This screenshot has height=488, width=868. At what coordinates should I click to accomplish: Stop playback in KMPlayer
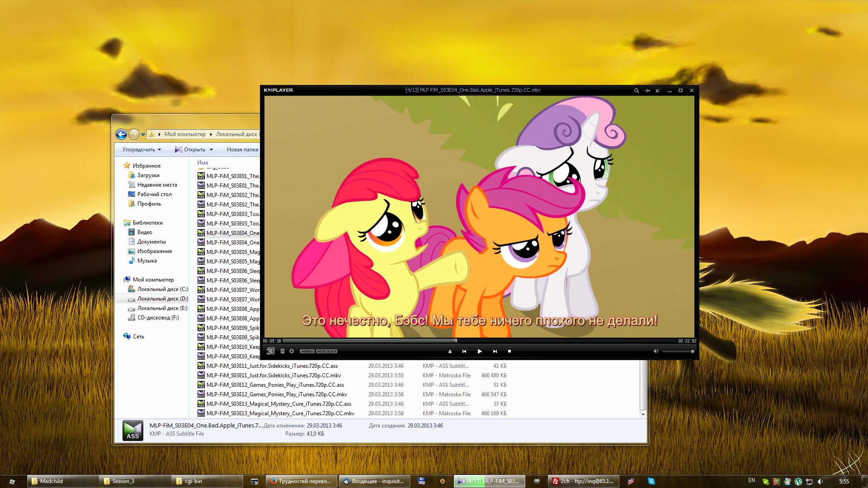click(x=509, y=351)
